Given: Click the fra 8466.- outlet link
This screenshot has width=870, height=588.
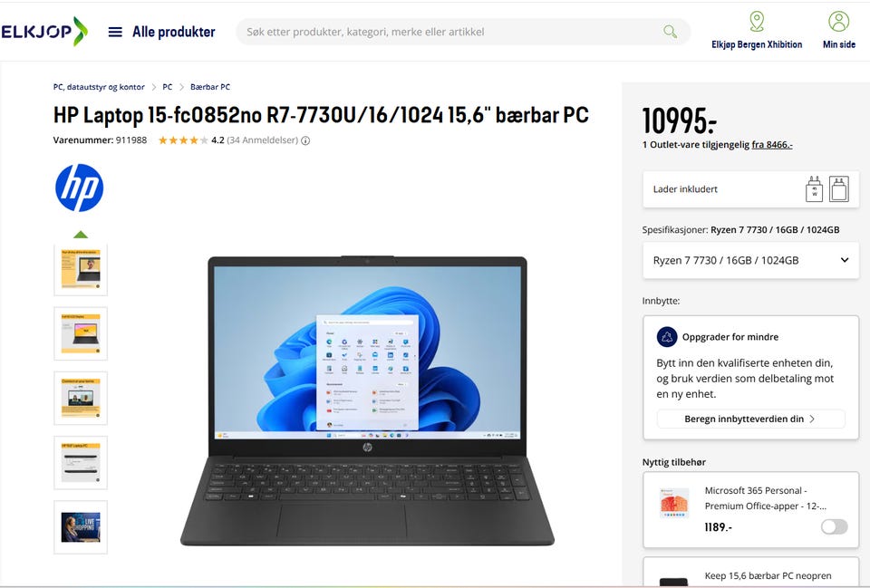Looking at the screenshot, I should click(x=772, y=145).
